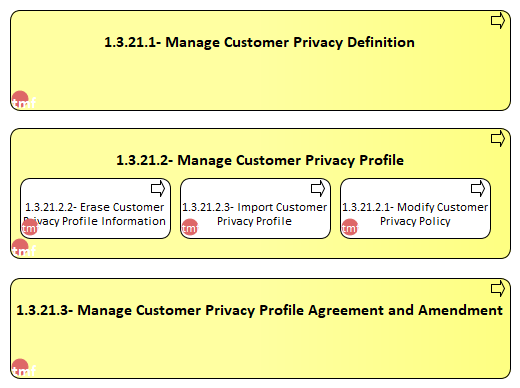Click the tmf logo at bottom of 1.3.21.2 yellow box

point(23,248)
